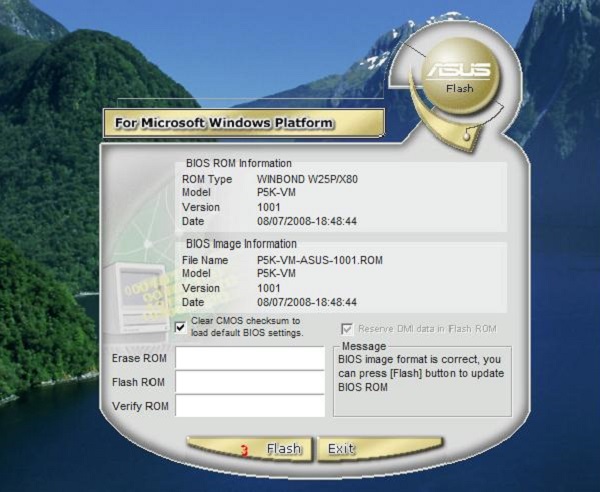Viewport: 600px width, 492px height.
Task: Click the Verify ROM progress field
Action: pyautogui.click(x=250, y=405)
